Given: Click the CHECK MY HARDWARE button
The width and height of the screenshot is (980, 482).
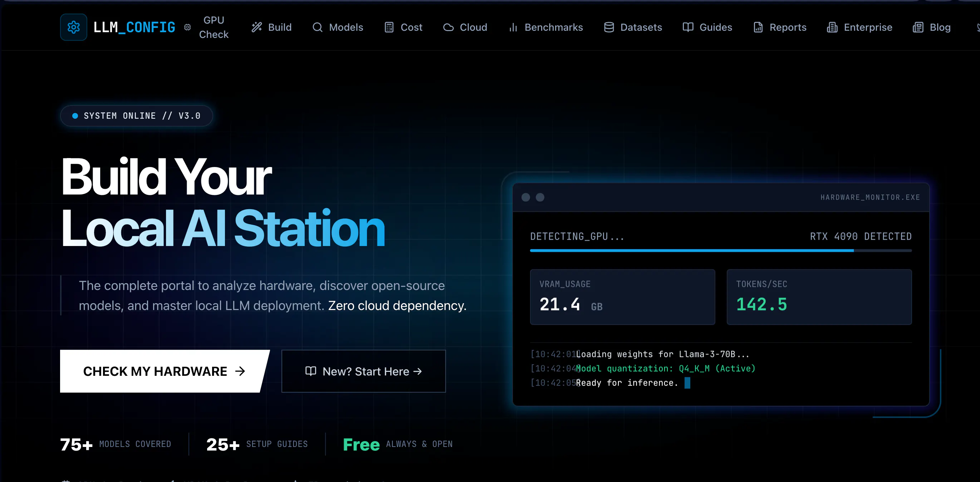Looking at the screenshot, I should [x=165, y=371].
